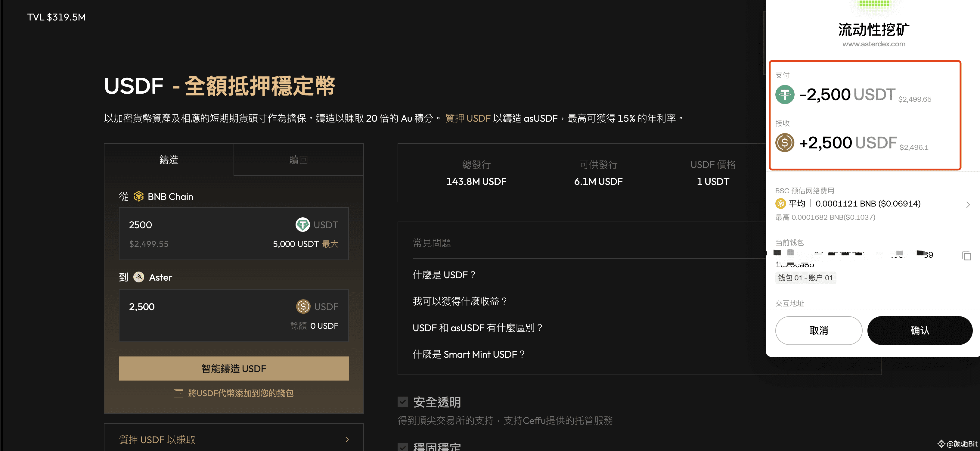Open the 質押 USDF 以賺取 chevron
This screenshot has height=451, width=980.
(x=347, y=440)
